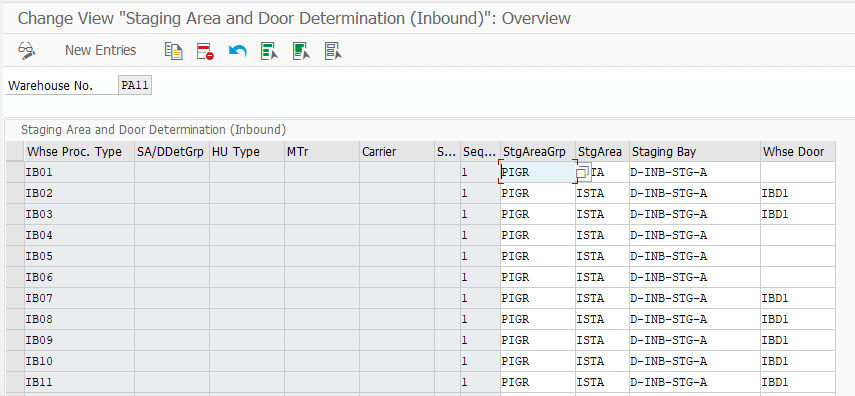Open value help for StgAreaGrp field
This screenshot has width=855, height=396.
tap(583, 173)
